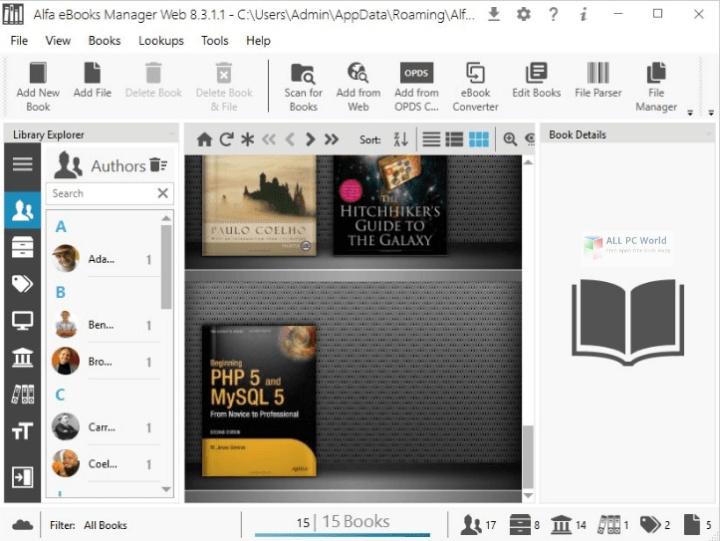Launch the eBook Converter

point(475,87)
